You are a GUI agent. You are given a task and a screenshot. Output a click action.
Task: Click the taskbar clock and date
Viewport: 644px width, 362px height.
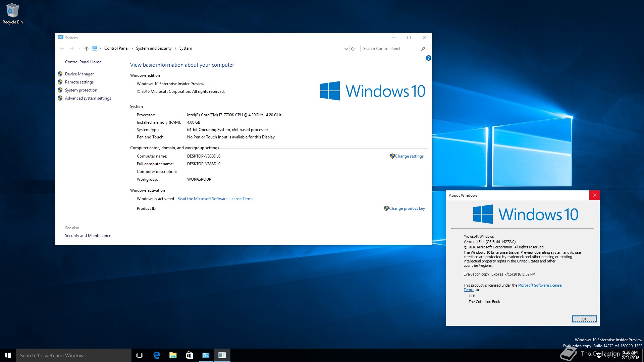[630, 355]
